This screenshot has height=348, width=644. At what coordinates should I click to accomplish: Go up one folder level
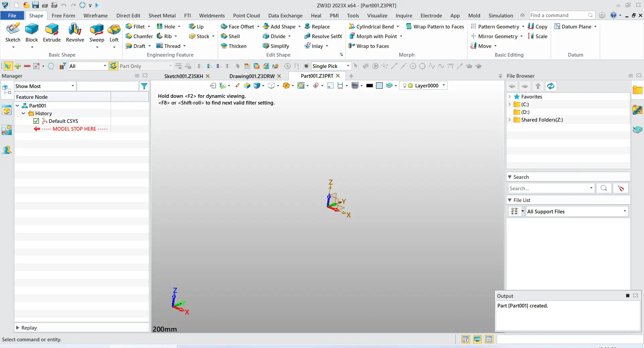click(x=538, y=86)
